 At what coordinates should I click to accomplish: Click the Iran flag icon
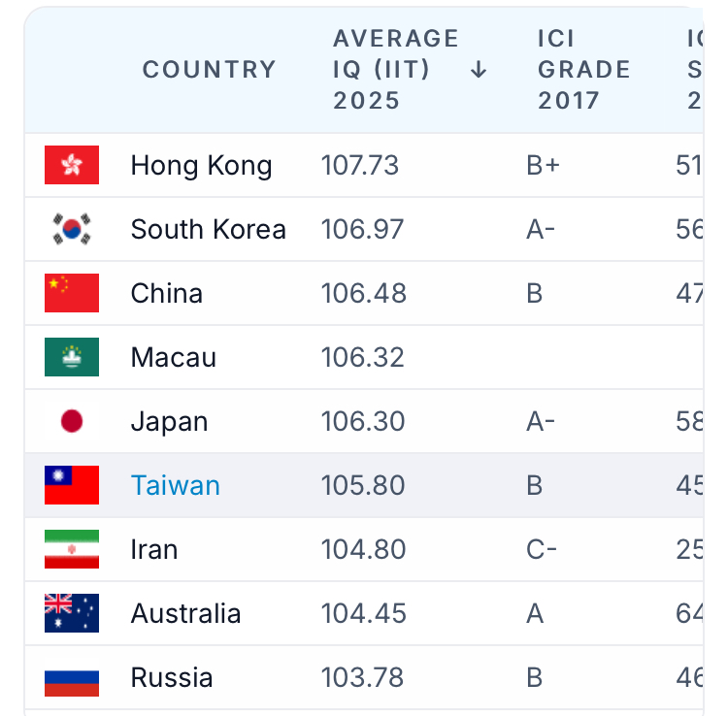[x=72, y=549]
